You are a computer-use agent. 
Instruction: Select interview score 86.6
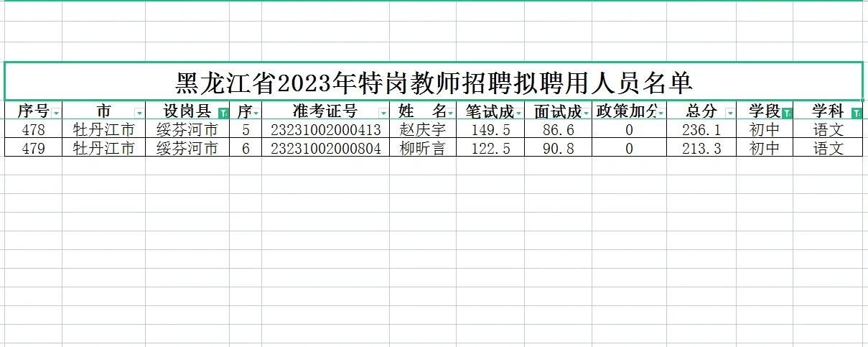(x=559, y=130)
